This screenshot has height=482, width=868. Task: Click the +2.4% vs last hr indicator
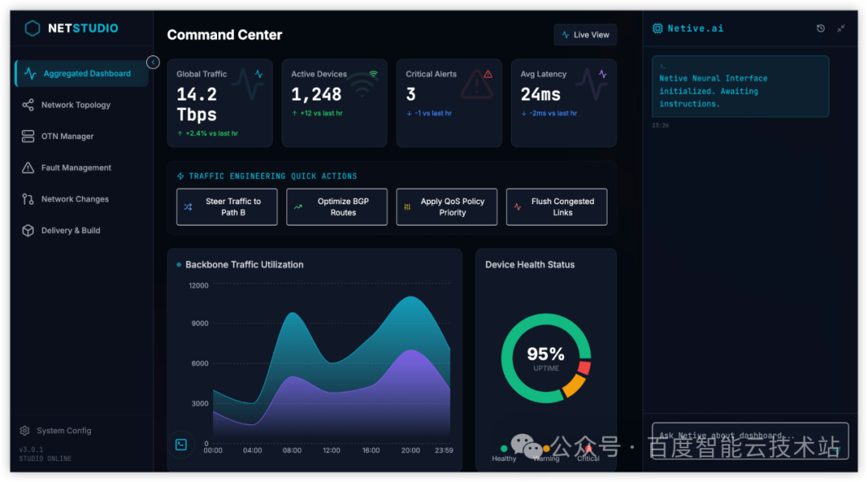coord(207,133)
